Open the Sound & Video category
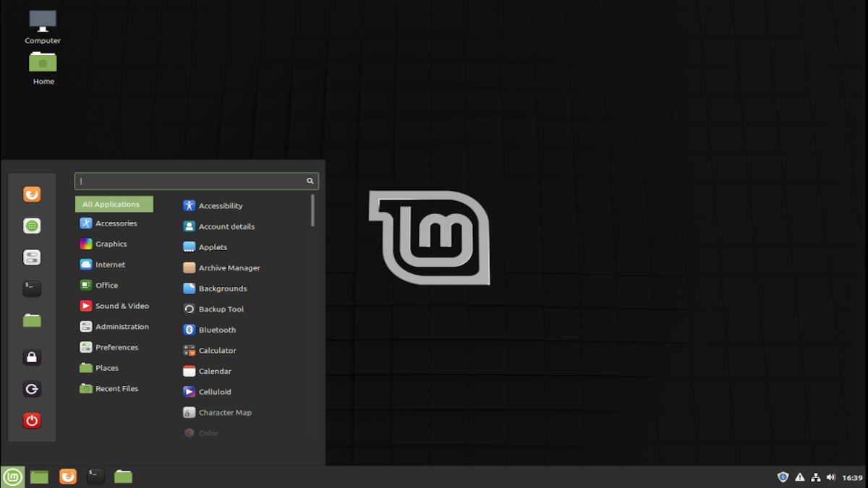Viewport: 868px width, 488px height. pos(114,306)
